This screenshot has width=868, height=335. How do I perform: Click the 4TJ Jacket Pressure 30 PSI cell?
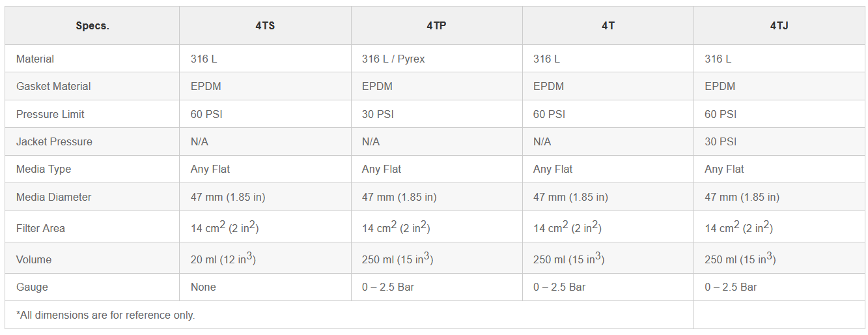pos(721,141)
